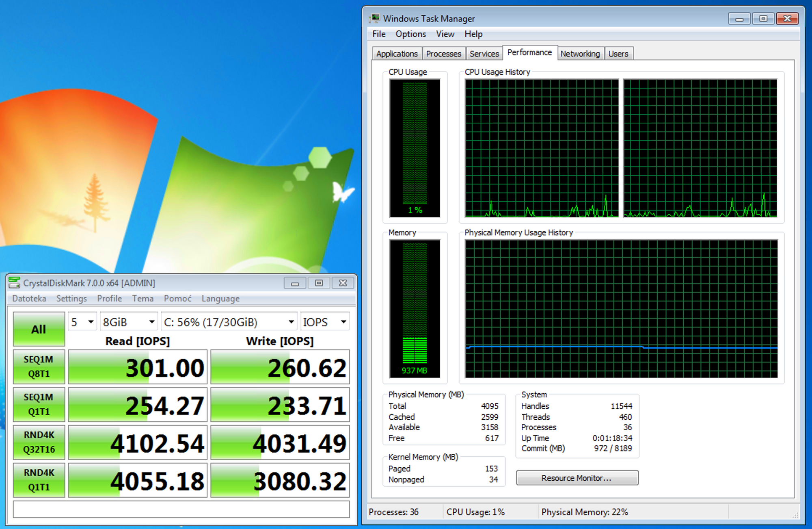Click the Physical Memory: 22% status bar entry

coord(585,512)
